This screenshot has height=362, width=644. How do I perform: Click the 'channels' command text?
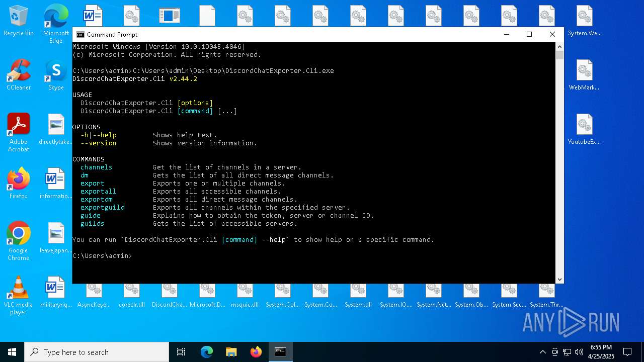coord(97,167)
